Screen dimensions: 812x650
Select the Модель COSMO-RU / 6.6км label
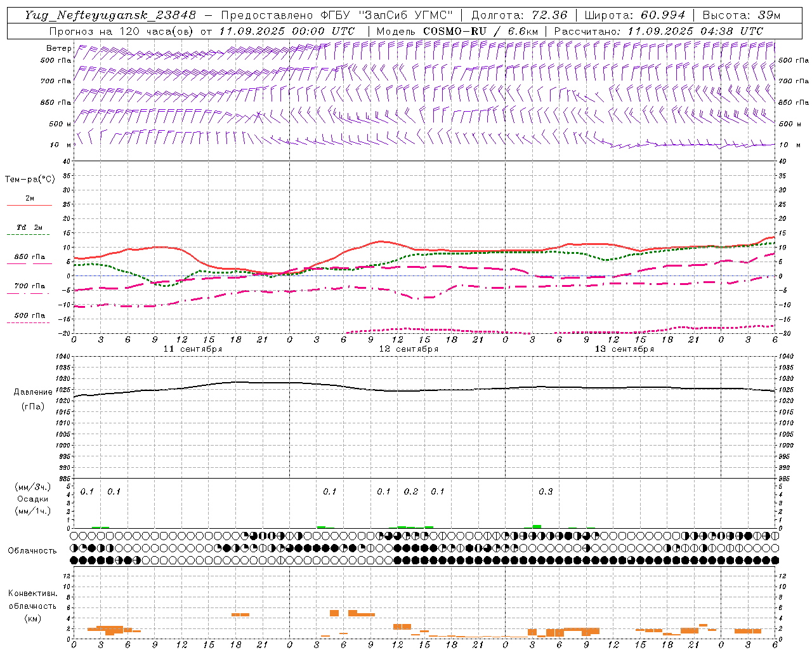pos(457,31)
